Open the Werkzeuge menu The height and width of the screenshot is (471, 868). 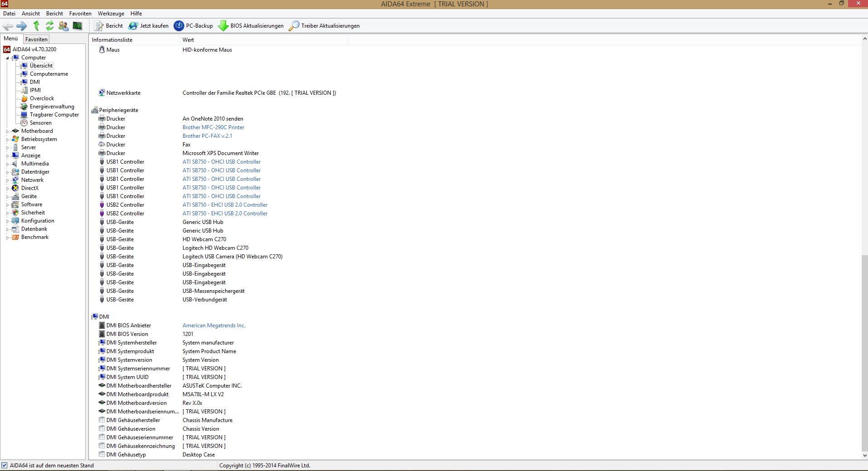pyautogui.click(x=111, y=14)
